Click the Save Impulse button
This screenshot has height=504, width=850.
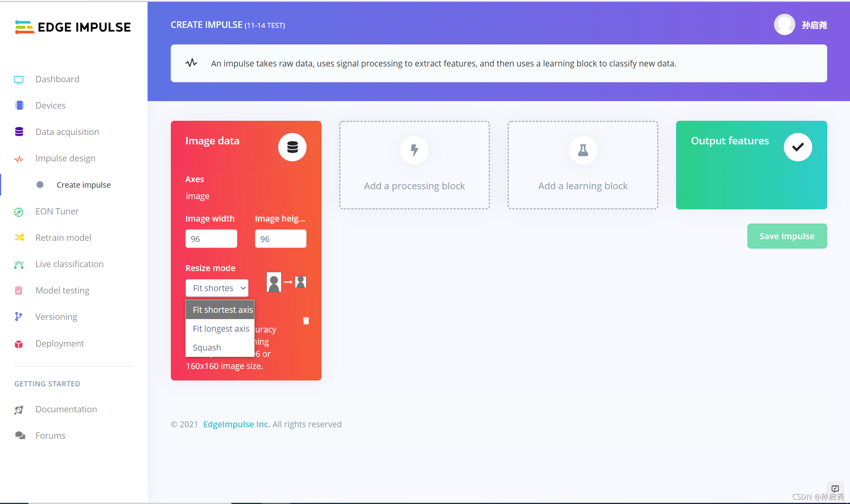pos(787,236)
